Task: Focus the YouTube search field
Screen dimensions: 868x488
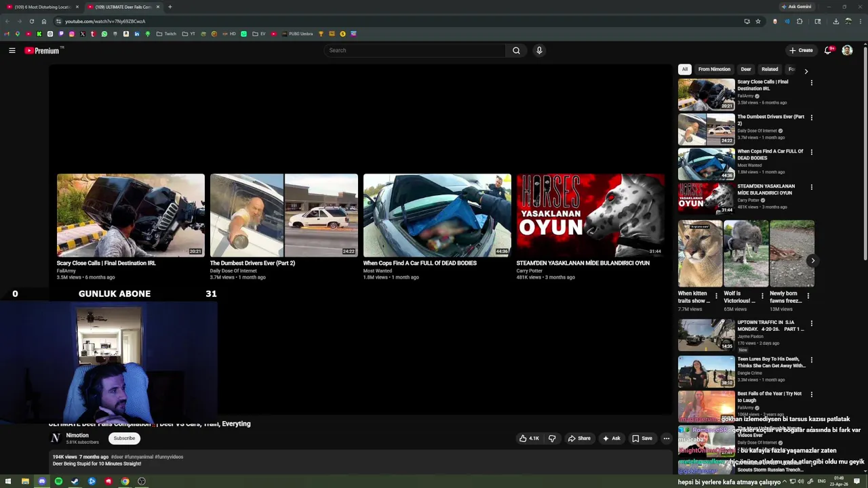Action: tap(415, 50)
